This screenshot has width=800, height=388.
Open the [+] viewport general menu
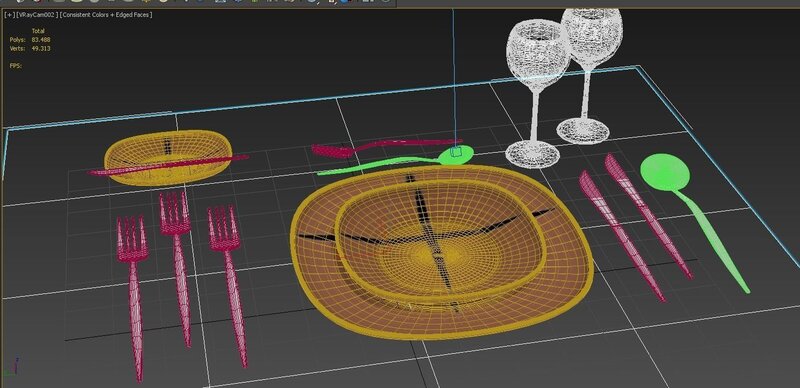click(9, 15)
